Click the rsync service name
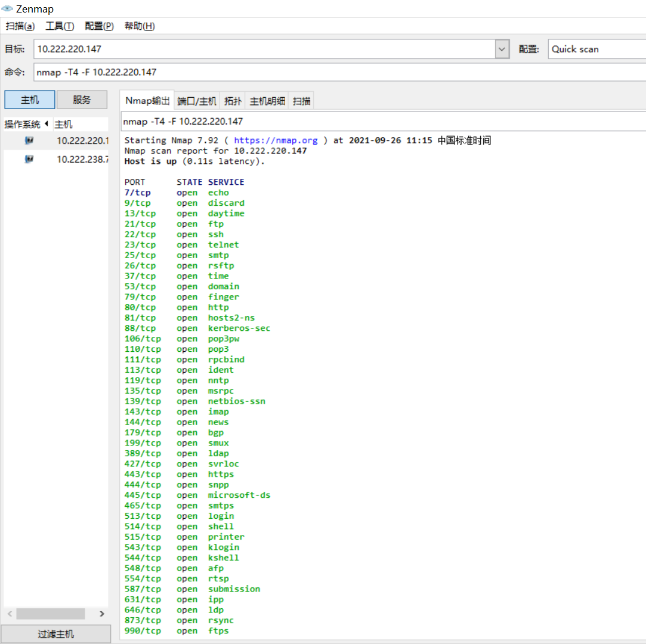 point(221,620)
